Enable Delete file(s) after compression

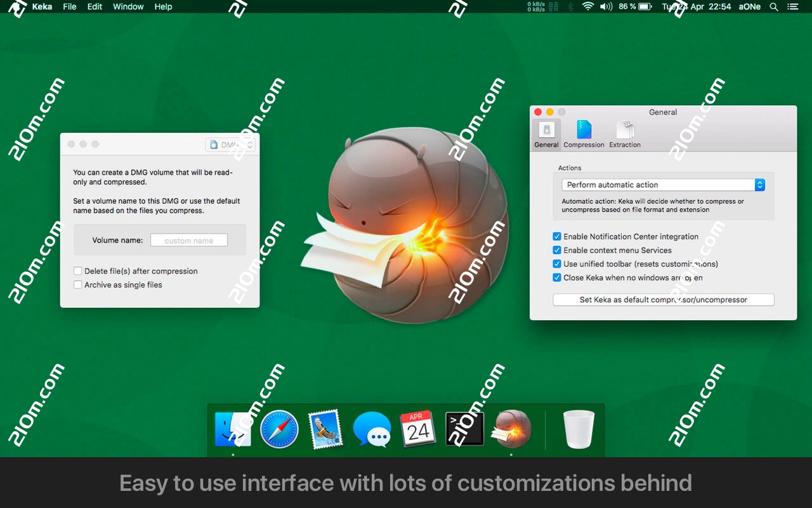point(78,271)
